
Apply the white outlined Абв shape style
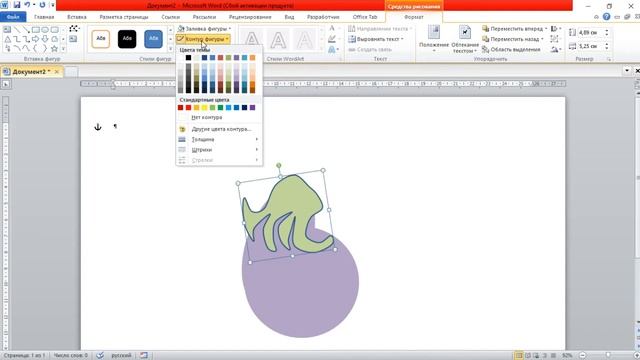(100, 39)
